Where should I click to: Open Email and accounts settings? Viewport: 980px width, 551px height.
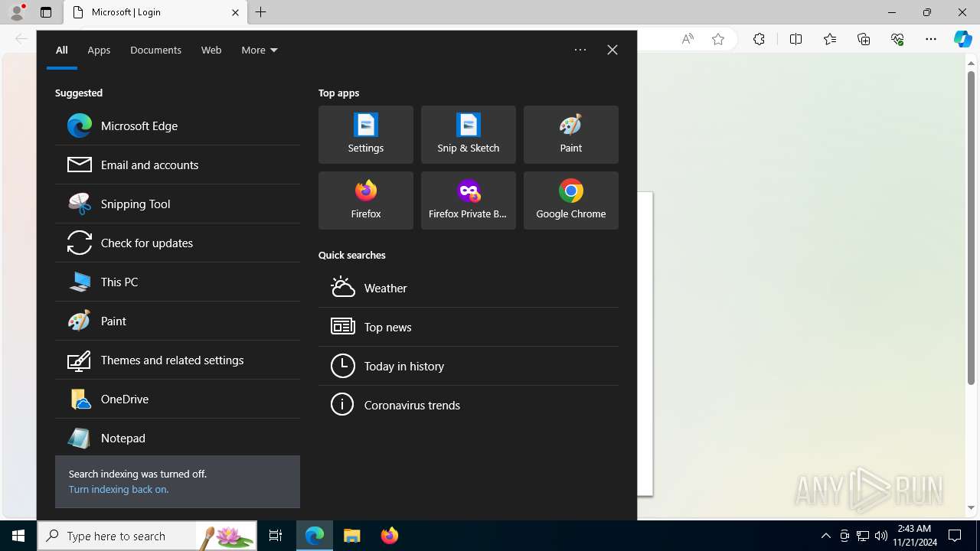pos(178,165)
